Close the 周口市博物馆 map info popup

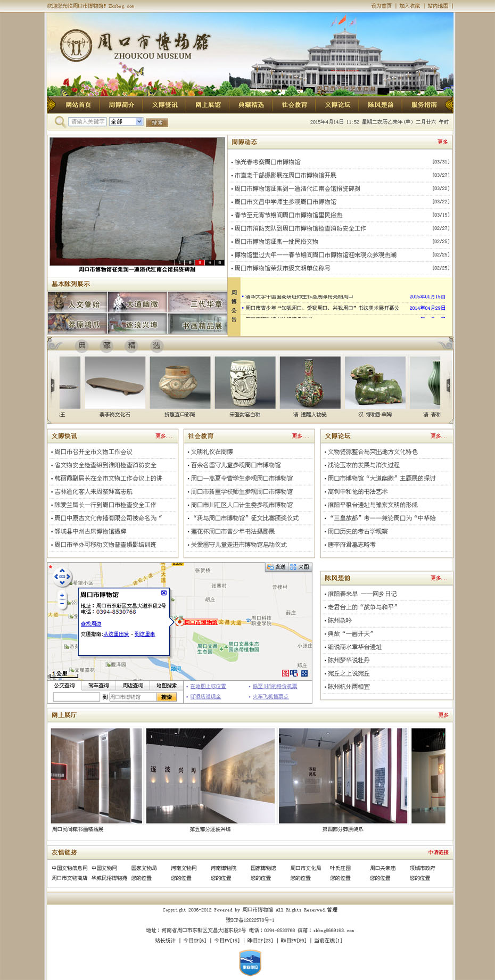pyautogui.click(x=164, y=592)
